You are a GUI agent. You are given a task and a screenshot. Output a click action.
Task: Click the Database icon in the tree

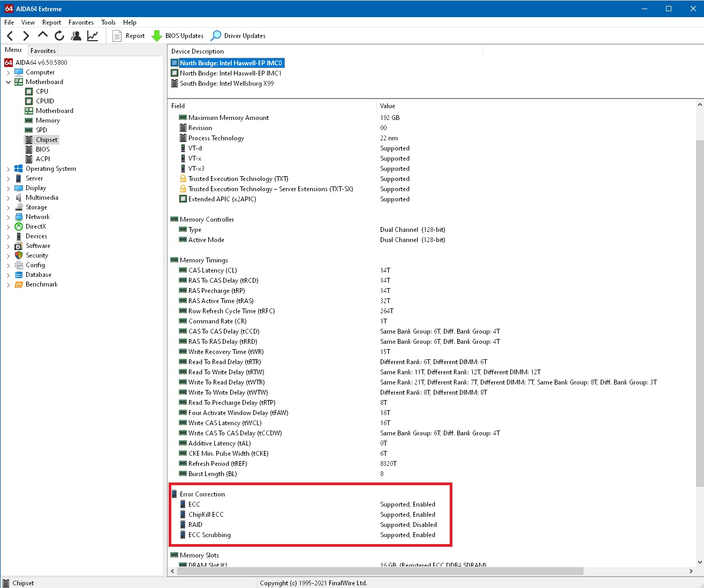pos(19,275)
